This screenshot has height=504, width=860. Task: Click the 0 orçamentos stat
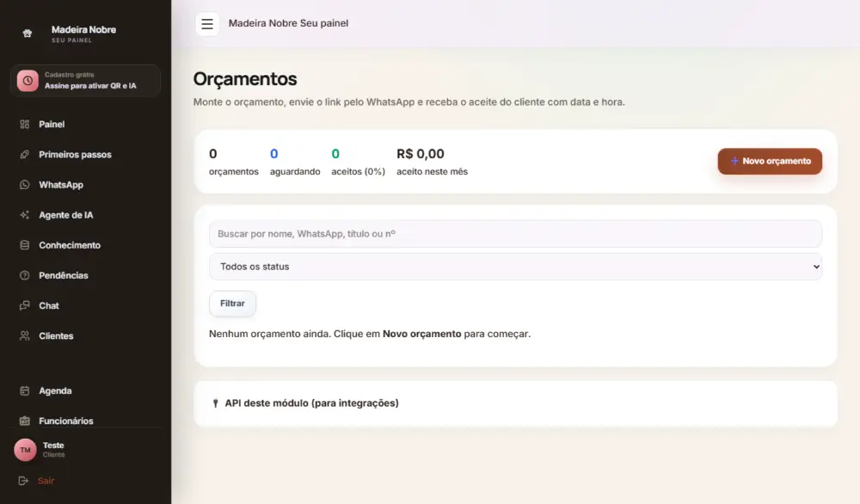point(234,162)
